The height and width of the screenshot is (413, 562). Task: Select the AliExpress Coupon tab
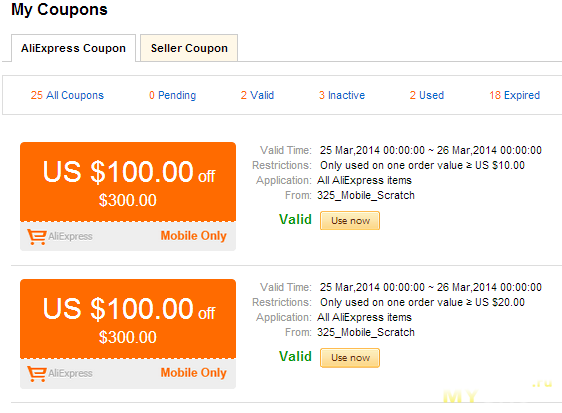[x=73, y=48]
